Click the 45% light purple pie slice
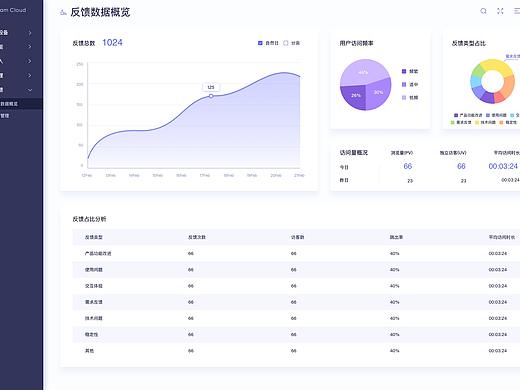Screen dimensions: 520x390 pyautogui.click(x=363, y=72)
